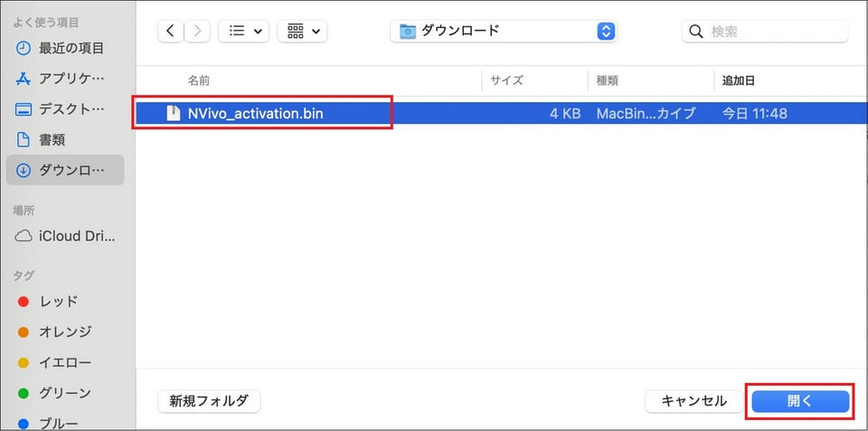
Task: Click the キャンセル button
Action: coord(694,401)
